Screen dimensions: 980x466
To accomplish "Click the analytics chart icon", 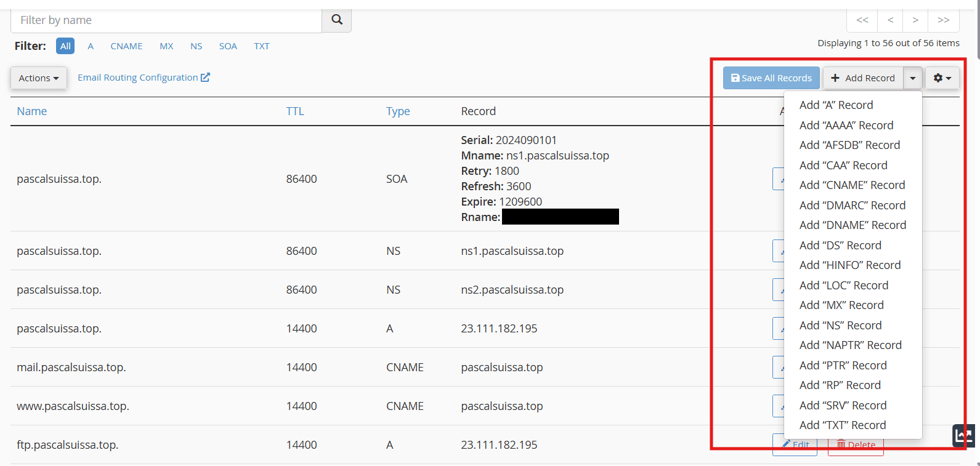I will click(964, 436).
